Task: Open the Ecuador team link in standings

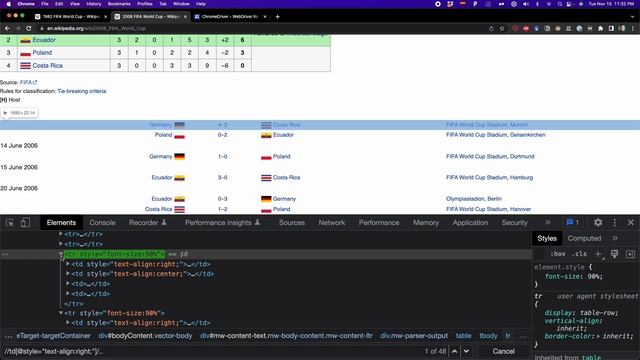Action: (x=44, y=40)
